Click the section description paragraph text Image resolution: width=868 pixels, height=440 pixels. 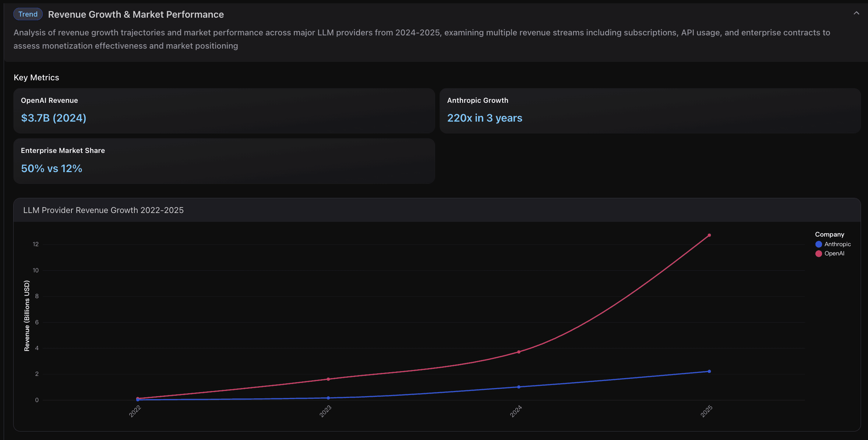coord(422,39)
